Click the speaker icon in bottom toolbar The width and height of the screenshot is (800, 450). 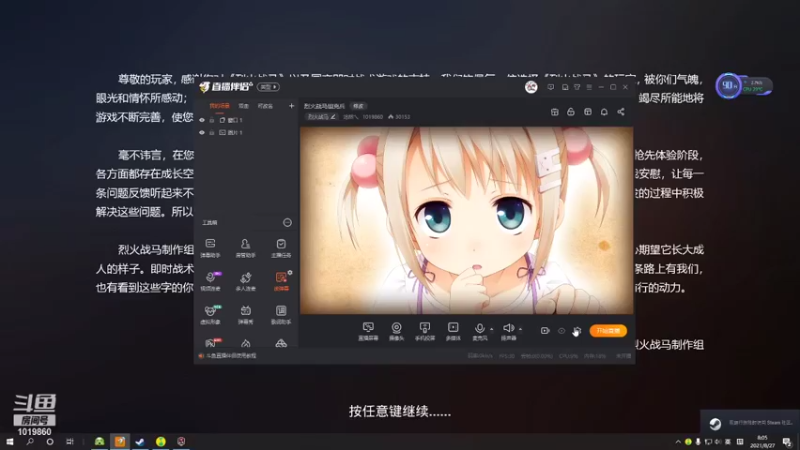(x=508, y=328)
